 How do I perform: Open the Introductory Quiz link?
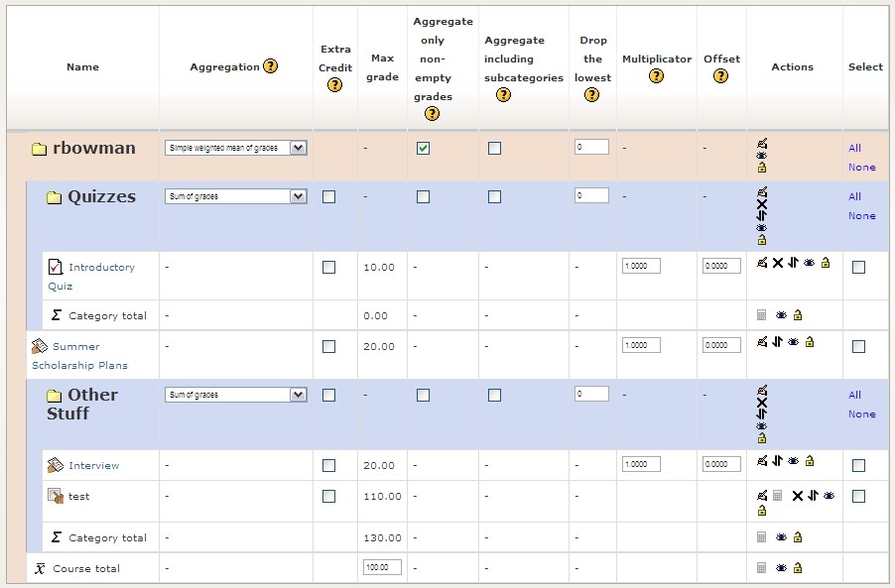[100, 268]
